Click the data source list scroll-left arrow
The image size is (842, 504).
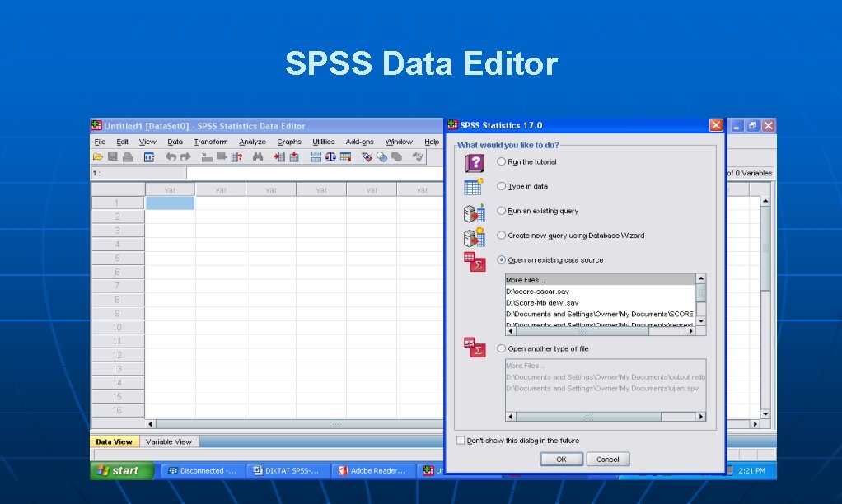[x=510, y=331]
